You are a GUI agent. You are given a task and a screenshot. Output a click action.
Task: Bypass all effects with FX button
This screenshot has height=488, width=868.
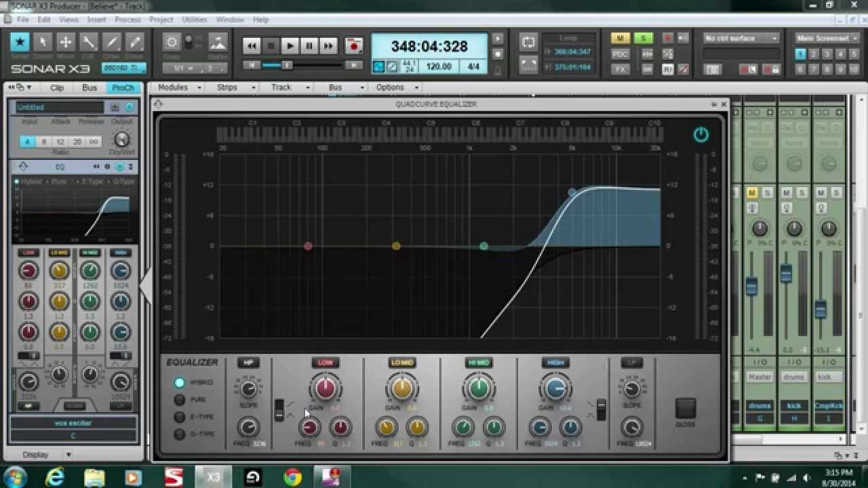pos(620,69)
